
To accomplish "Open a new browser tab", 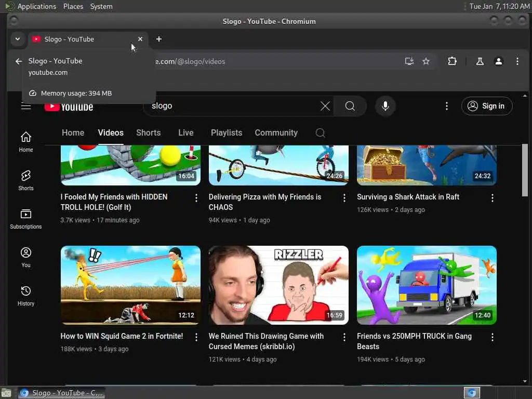I will click(x=159, y=39).
